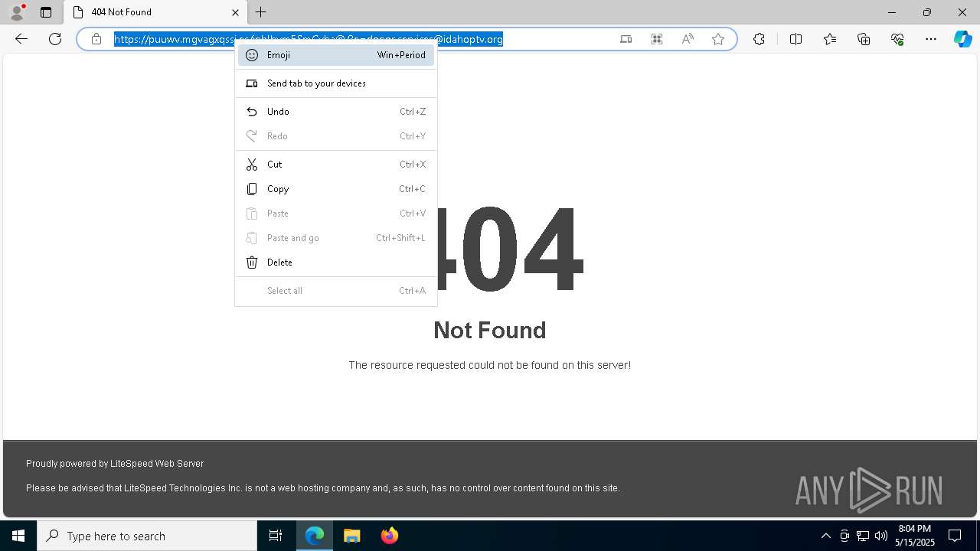Open Copilot sidebar icon
Screen dimensions: 980x551
click(963, 39)
